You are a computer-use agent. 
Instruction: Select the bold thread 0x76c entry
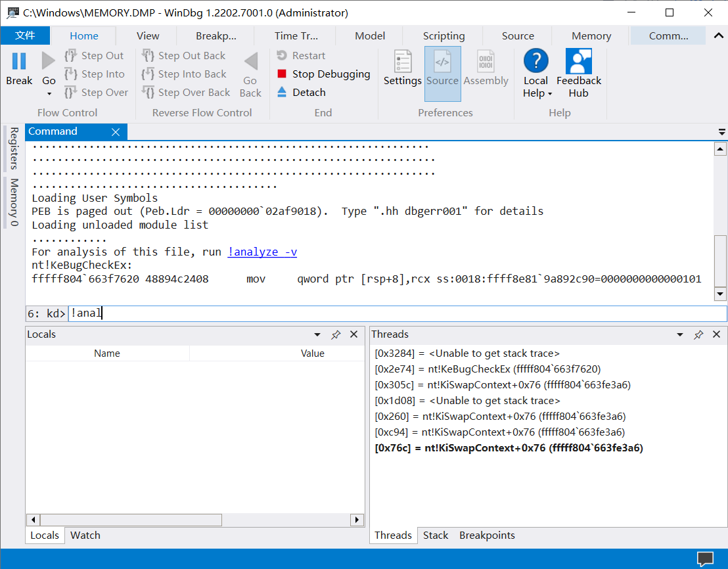click(x=509, y=448)
